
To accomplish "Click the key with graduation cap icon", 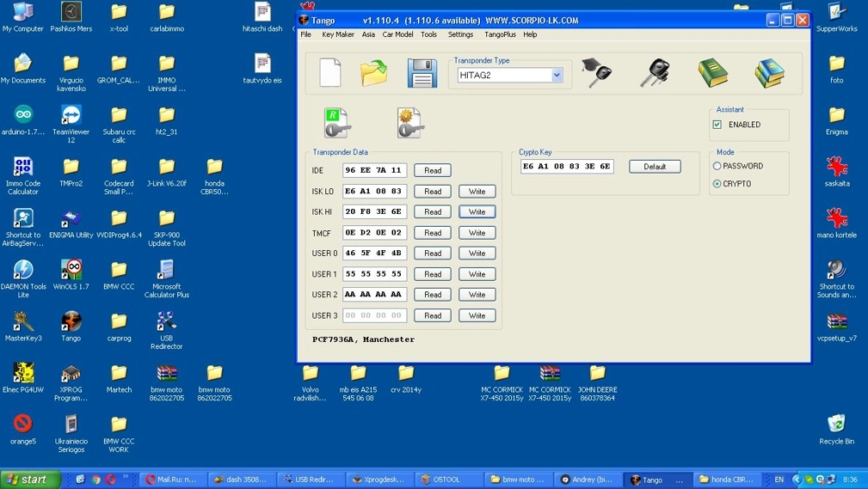I will [597, 72].
